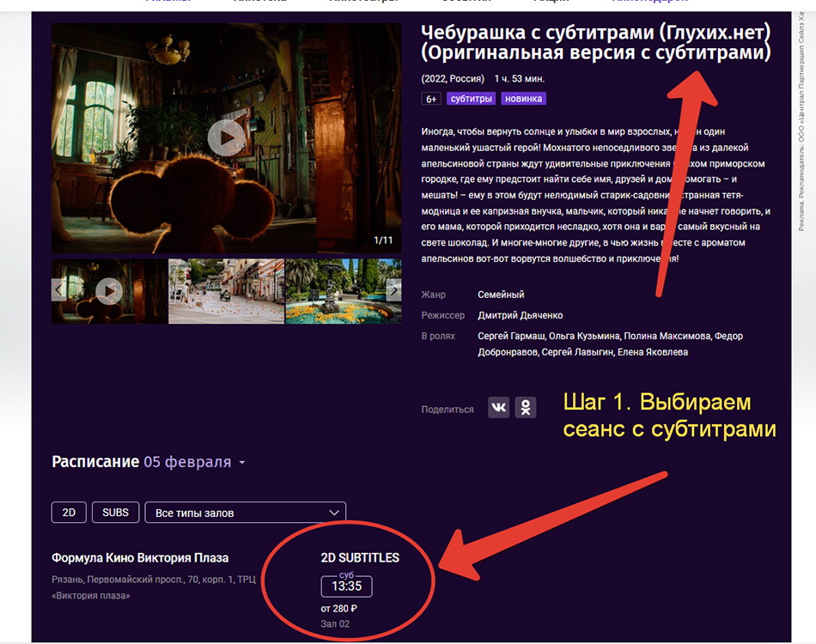This screenshot has height=644, width=816.
Task: Click the Зал 02 hall label
Action: (x=335, y=623)
